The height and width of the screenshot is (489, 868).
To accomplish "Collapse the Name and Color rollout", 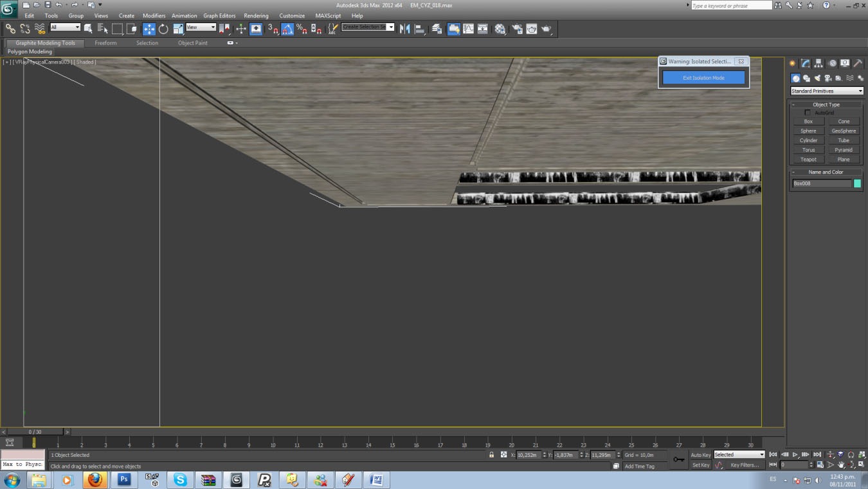I will [x=826, y=172].
